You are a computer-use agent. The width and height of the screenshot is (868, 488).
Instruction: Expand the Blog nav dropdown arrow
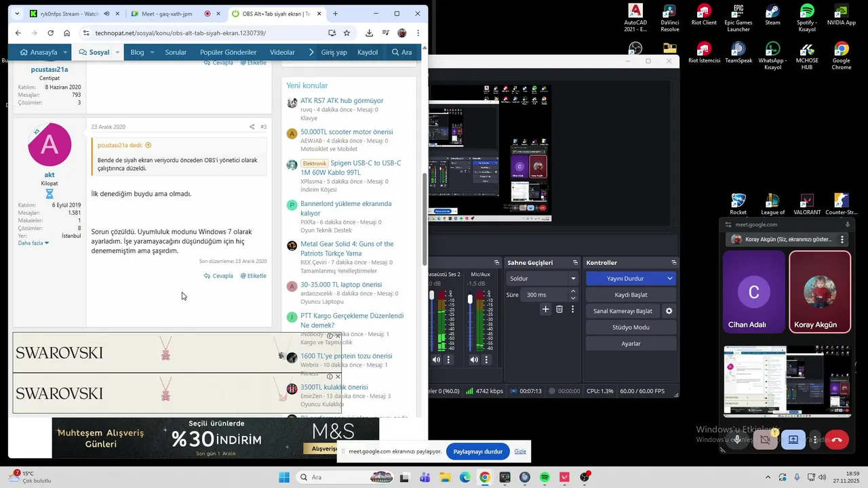point(152,52)
